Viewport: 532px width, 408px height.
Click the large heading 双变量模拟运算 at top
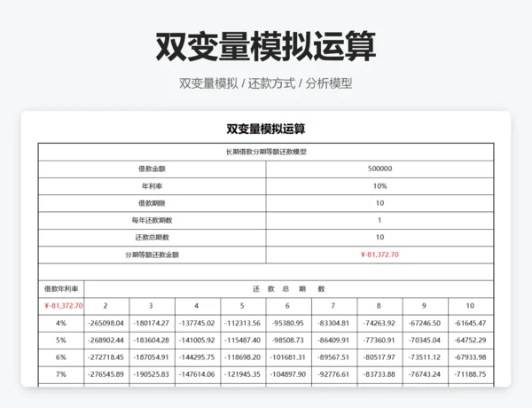(265, 46)
